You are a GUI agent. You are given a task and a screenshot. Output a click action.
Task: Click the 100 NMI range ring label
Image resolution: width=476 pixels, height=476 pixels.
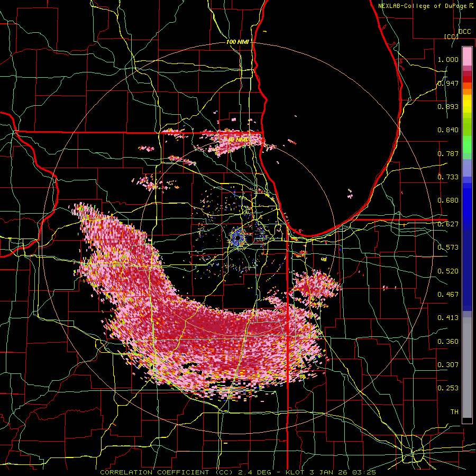tap(237, 42)
